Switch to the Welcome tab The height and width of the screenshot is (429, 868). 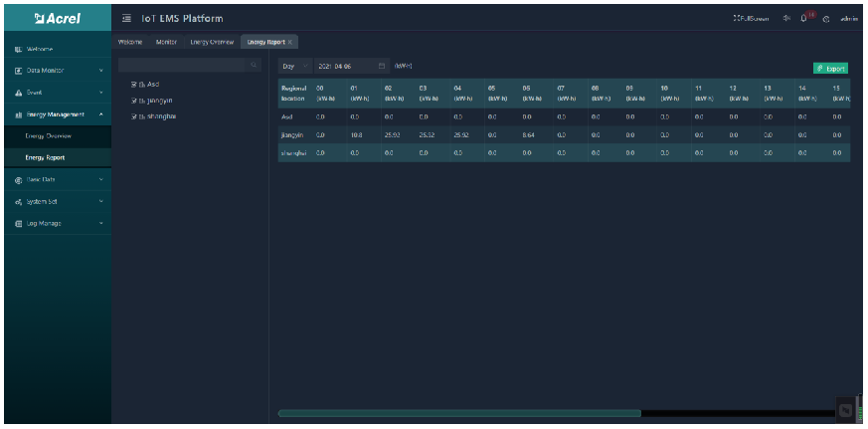pyautogui.click(x=130, y=42)
